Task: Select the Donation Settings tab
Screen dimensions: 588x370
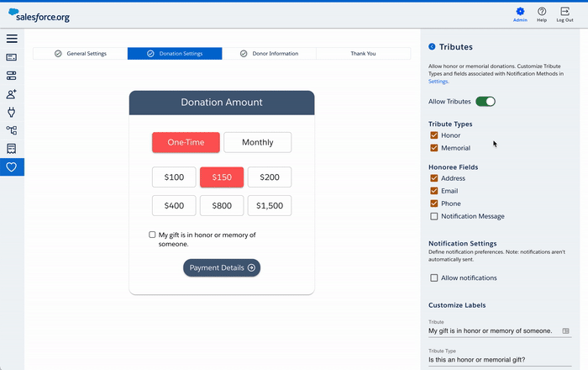Action: click(175, 54)
